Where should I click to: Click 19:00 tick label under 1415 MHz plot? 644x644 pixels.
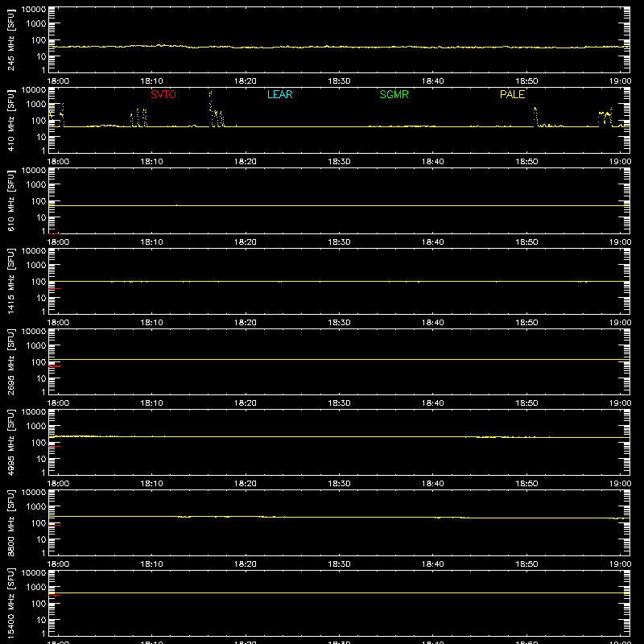(620, 323)
